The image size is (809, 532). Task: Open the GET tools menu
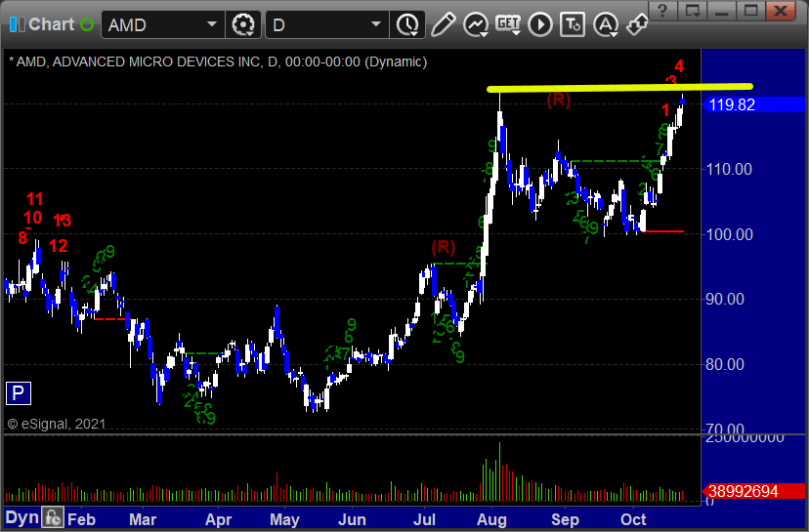508,24
